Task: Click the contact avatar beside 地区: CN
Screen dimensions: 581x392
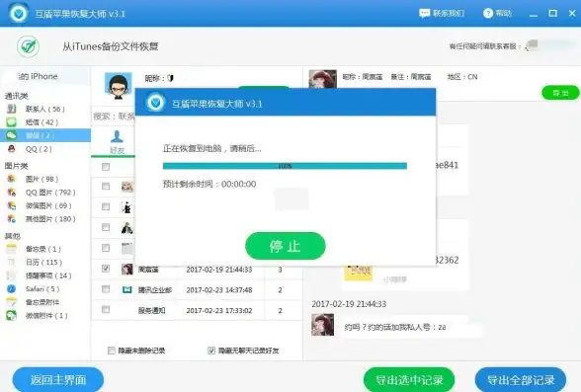Action: pyautogui.click(x=323, y=79)
